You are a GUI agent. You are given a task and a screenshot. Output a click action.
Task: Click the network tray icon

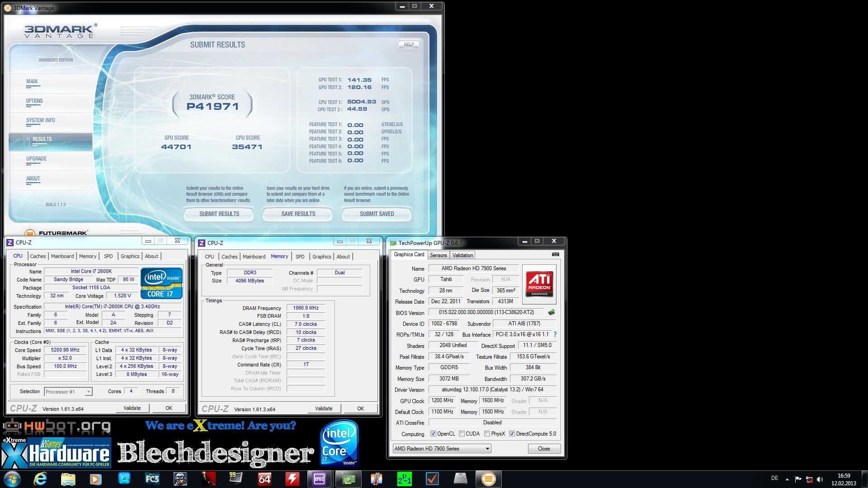point(809,479)
